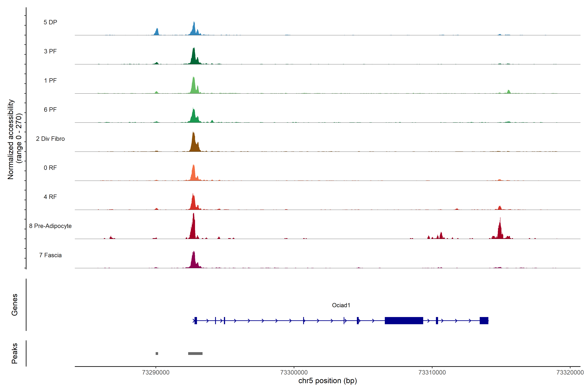Click the 73310000 axis tick label

(432, 373)
